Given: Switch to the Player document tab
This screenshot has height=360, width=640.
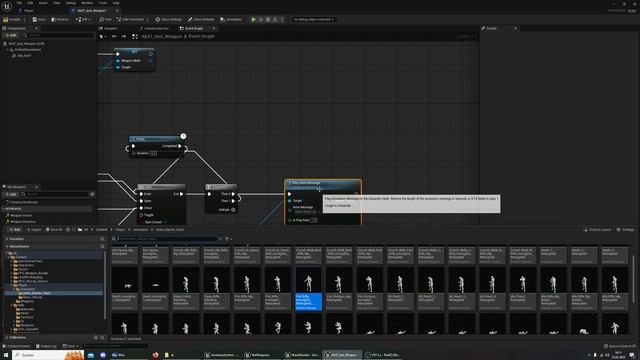Looking at the screenshot, I should coord(29,11).
